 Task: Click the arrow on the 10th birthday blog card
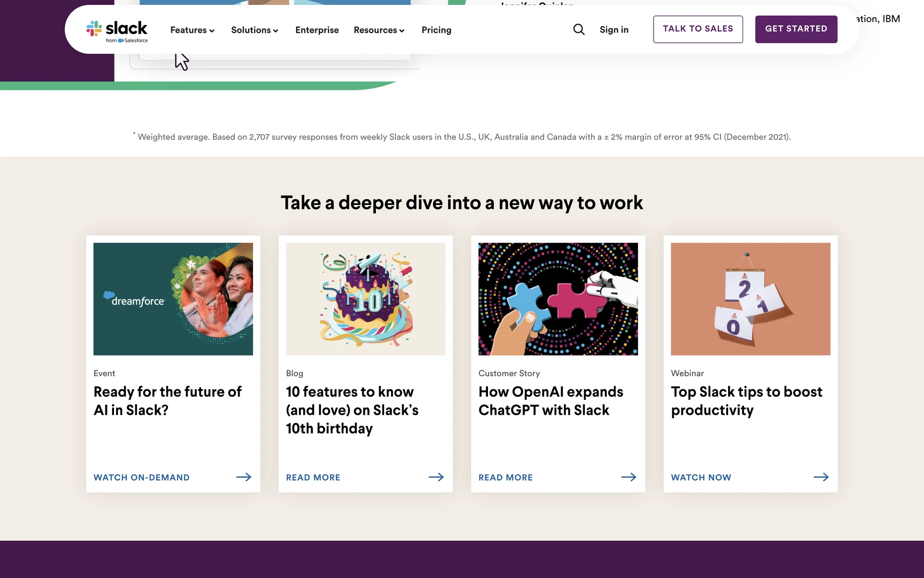click(436, 477)
